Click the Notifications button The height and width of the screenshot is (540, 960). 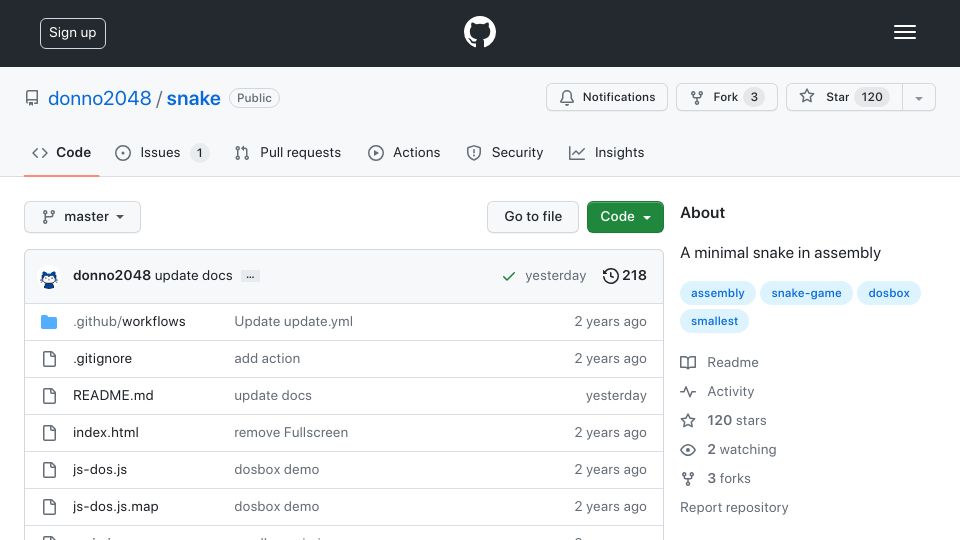607,97
